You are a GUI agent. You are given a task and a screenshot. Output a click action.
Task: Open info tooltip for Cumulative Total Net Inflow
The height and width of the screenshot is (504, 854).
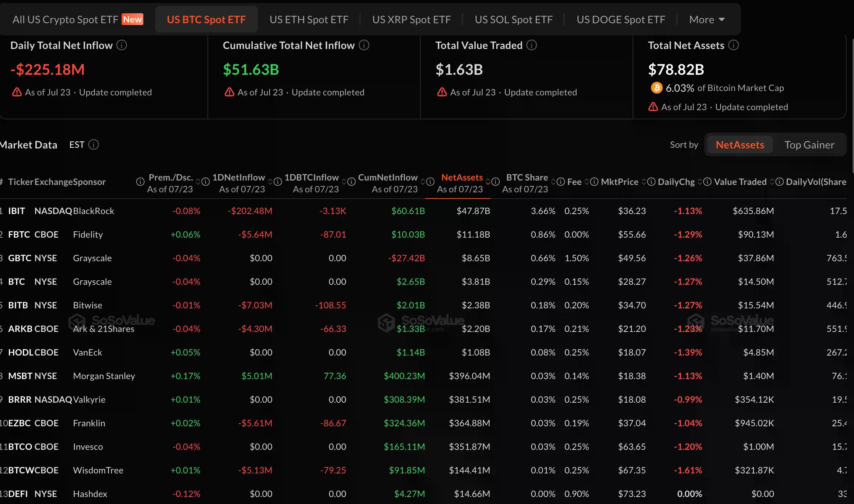[x=364, y=45]
